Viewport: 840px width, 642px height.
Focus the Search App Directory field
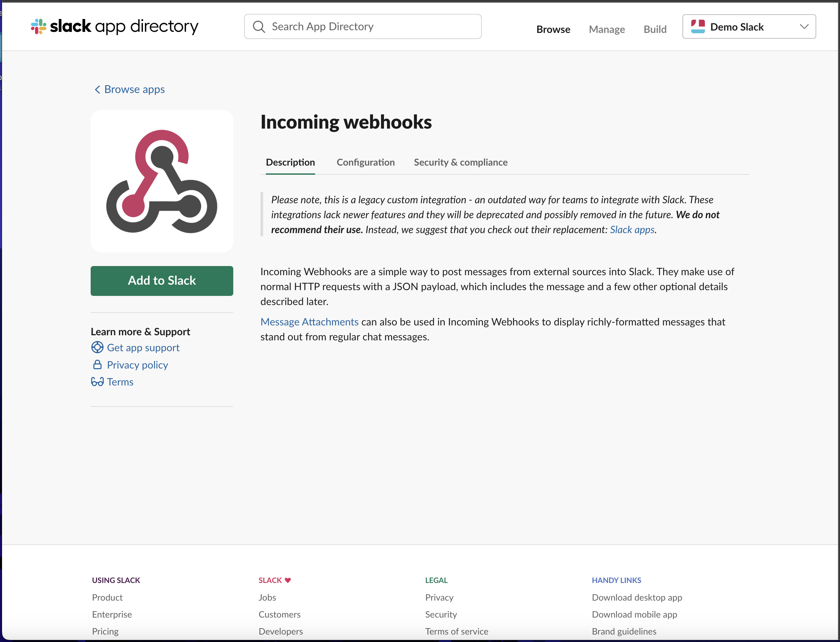363,26
